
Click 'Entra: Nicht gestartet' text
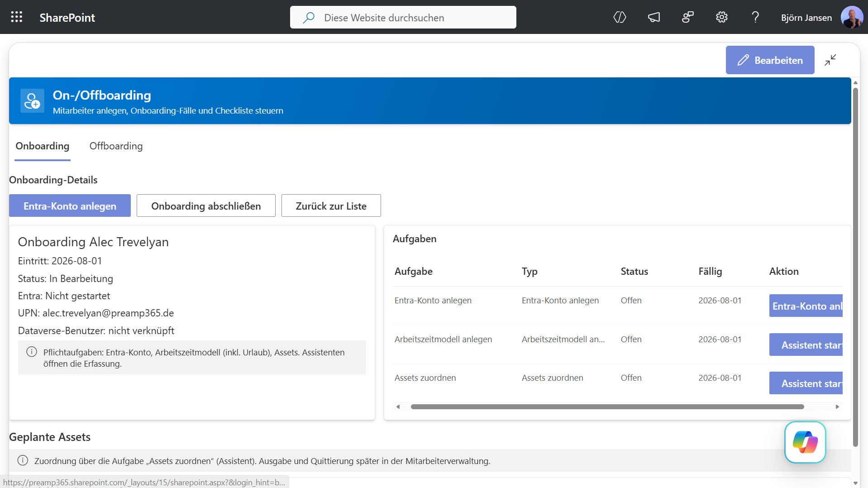coord(64,296)
